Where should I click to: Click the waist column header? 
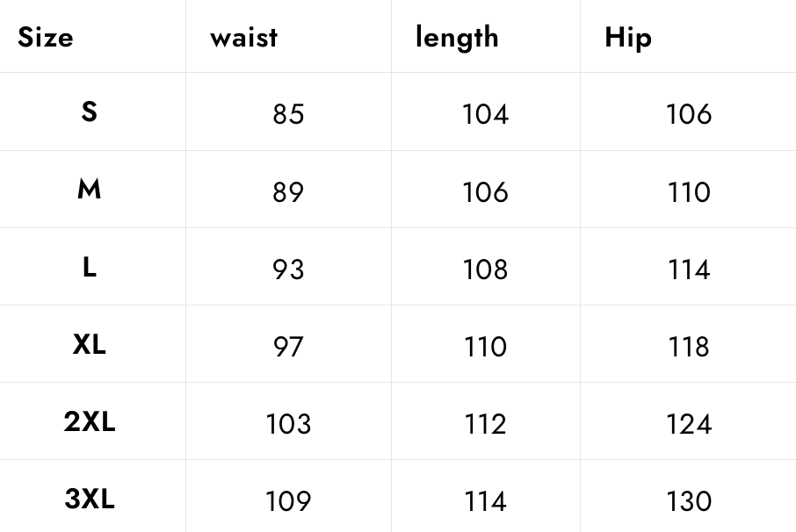pos(244,38)
